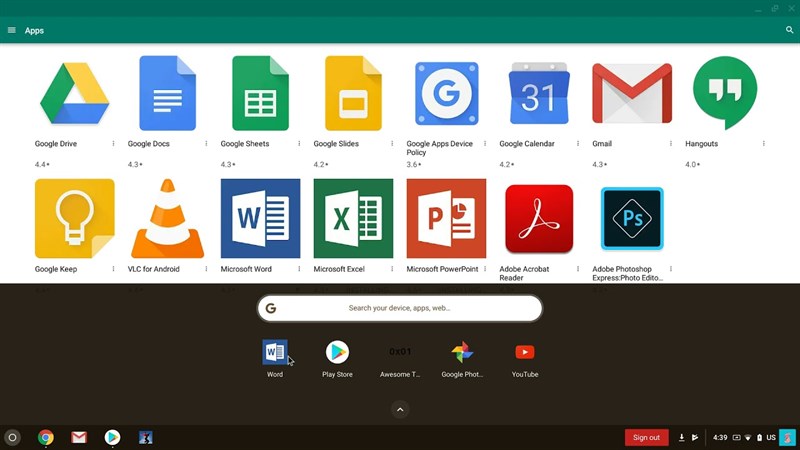This screenshot has width=800, height=450.
Task: Launch Word from the launcher suggestions
Action: coord(274,352)
